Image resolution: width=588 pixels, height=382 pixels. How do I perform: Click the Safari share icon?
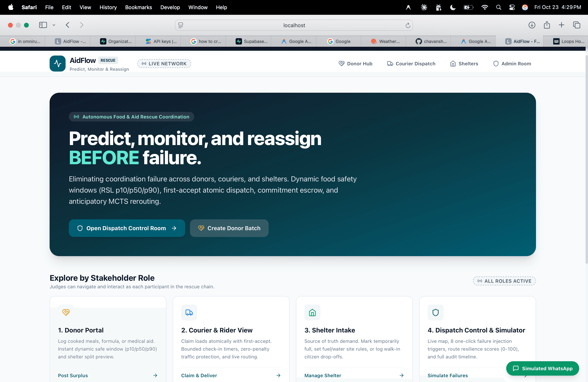(x=547, y=25)
